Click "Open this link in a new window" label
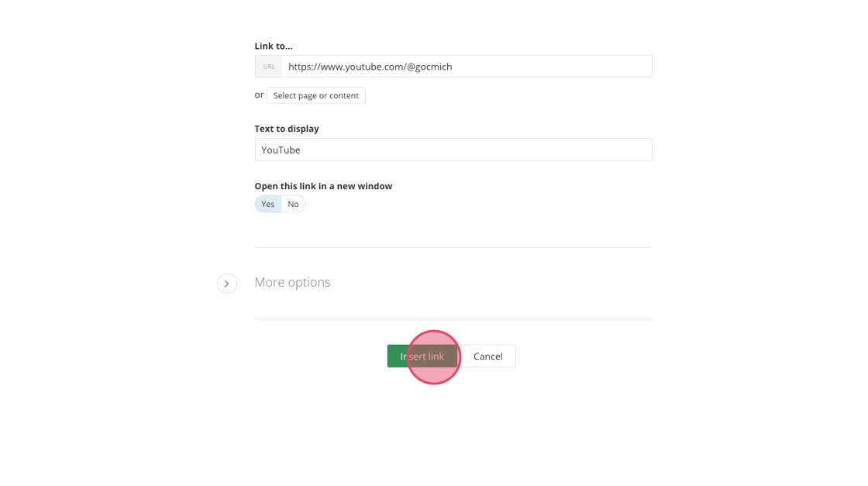Viewport: 868px width, 486px height. tap(323, 186)
